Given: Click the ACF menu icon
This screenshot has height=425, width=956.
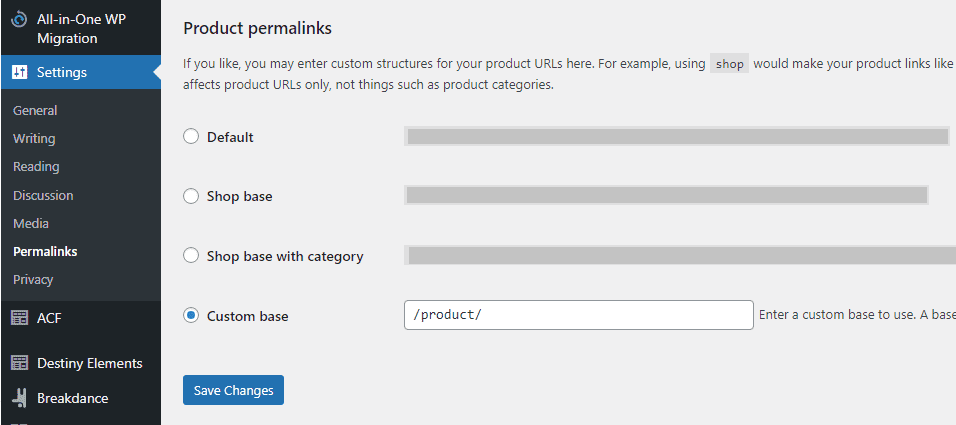Looking at the screenshot, I should point(19,318).
